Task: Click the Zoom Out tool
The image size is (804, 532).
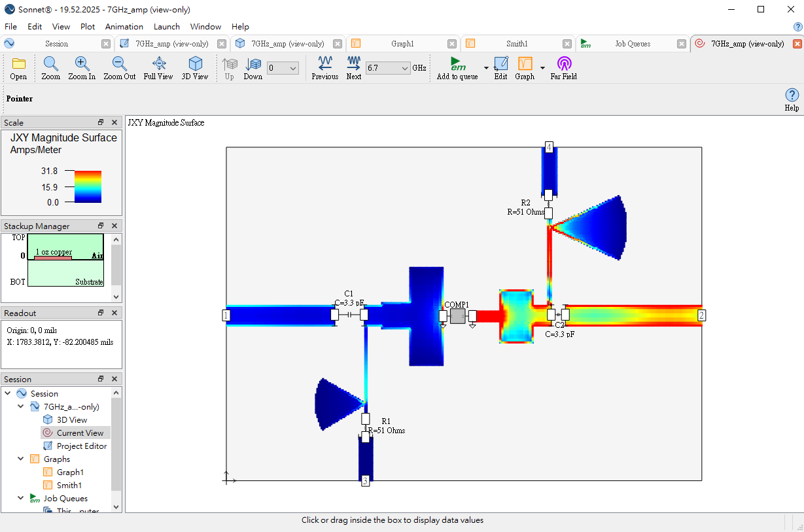Action: click(x=119, y=63)
